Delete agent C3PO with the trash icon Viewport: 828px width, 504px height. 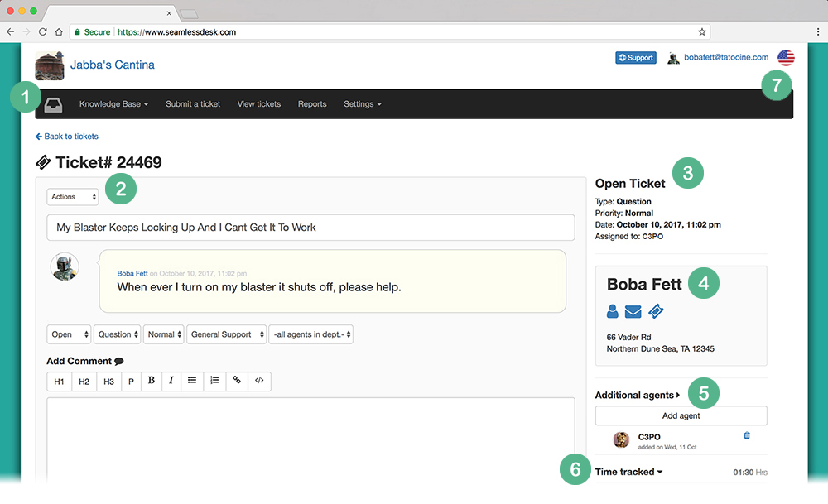click(747, 435)
